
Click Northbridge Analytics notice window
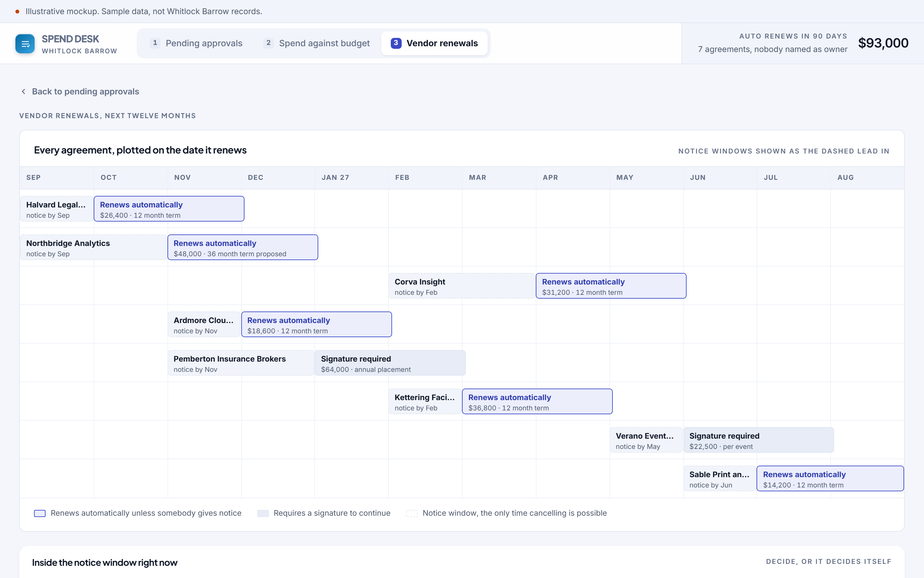[94, 247]
